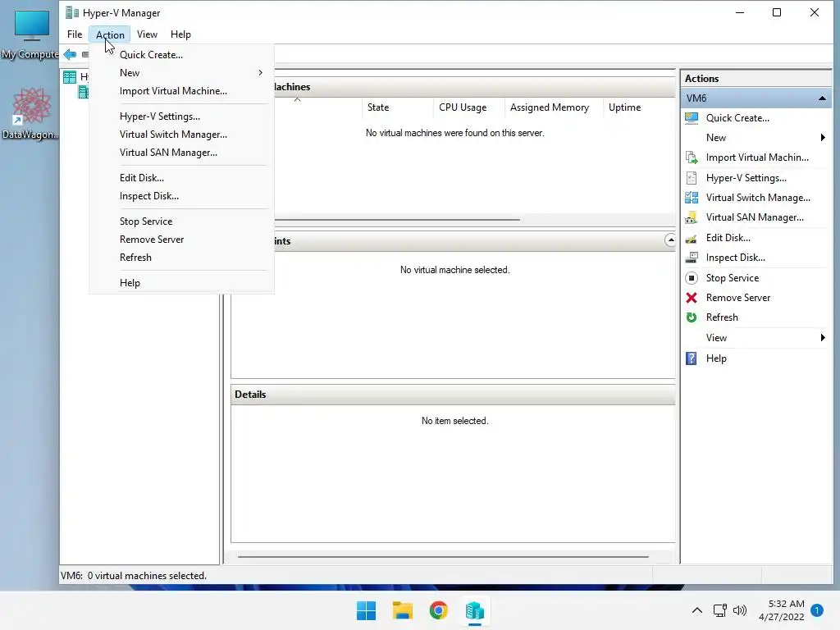Click the back arrow toolbar icon
This screenshot has width=840, height=630.
pos(70,54)
